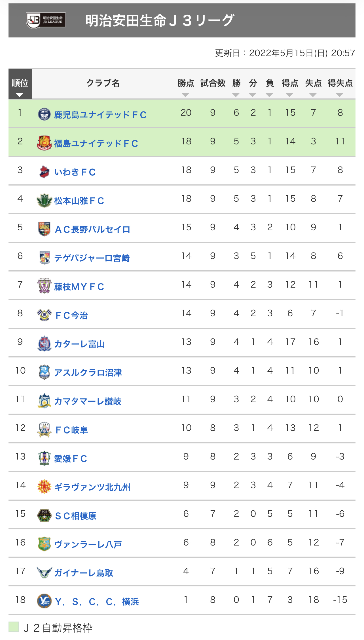The image size is (364, 640).
Task: Click the Y.S.C.C. Yokohama crest icon
Action: pyautogui.click(x=44, y=601)
